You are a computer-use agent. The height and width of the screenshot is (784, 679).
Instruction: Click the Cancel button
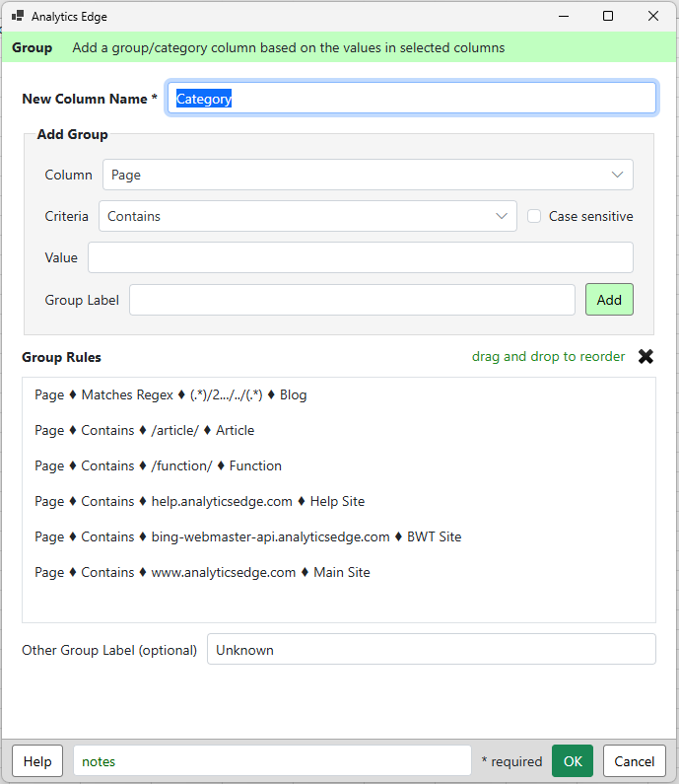[x=634, y=761]
